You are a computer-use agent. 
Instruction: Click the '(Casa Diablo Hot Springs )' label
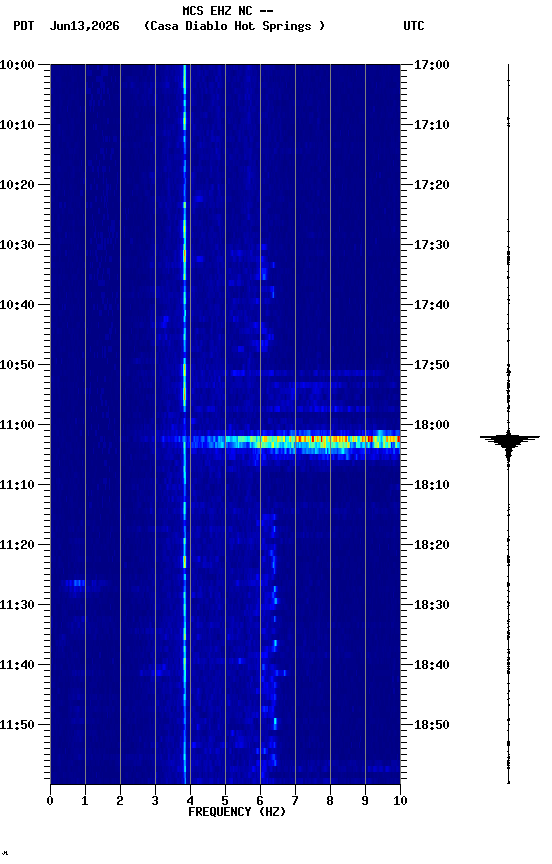click(234, 26)
